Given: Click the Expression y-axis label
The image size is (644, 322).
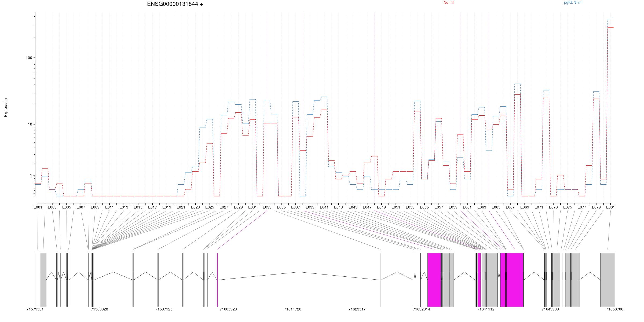Looking at the screenshot, I should (6, 108).
